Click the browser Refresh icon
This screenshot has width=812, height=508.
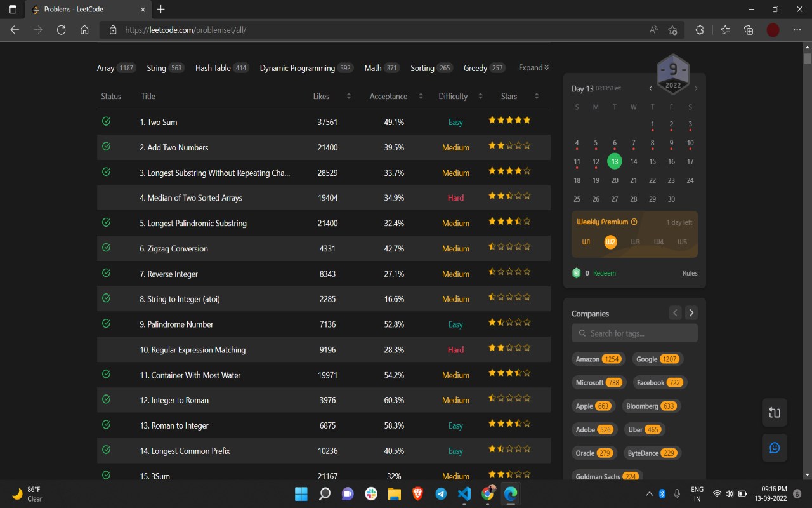click(61, 30)
